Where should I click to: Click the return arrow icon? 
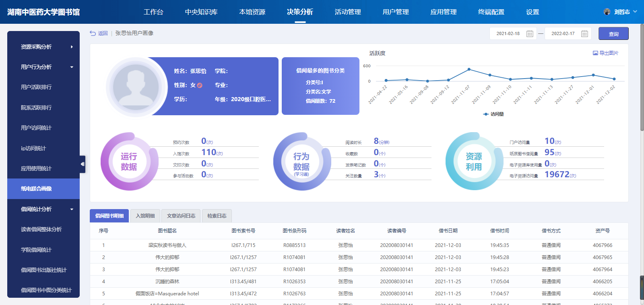pyautogui.click(x=93, y=33)
